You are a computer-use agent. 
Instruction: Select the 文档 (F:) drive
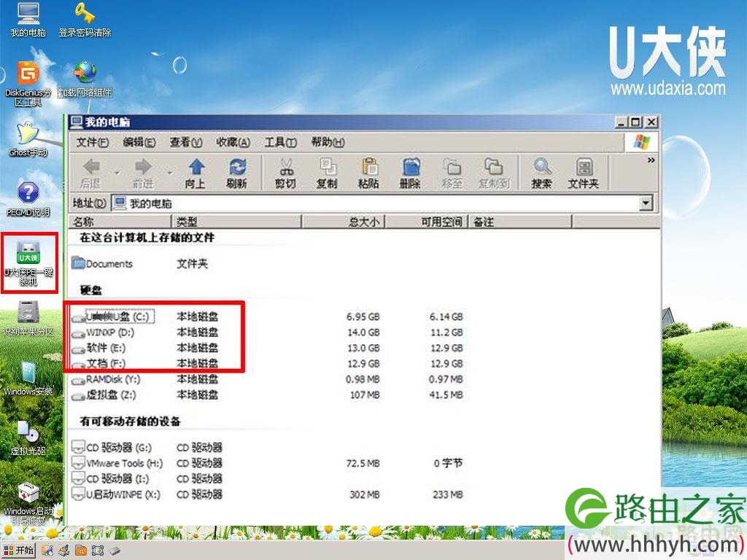[x=99, y=364]
